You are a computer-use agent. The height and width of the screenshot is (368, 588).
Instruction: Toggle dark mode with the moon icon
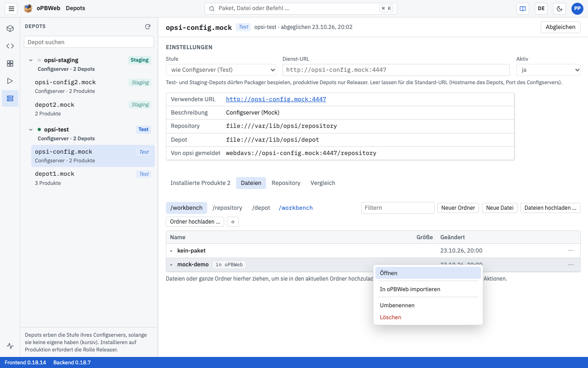(560, 8)
